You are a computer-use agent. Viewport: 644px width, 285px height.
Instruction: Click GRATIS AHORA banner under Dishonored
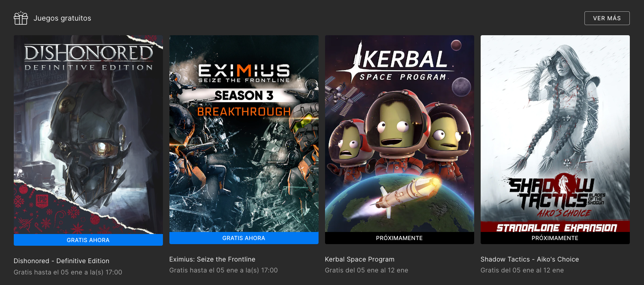[88, 240]
